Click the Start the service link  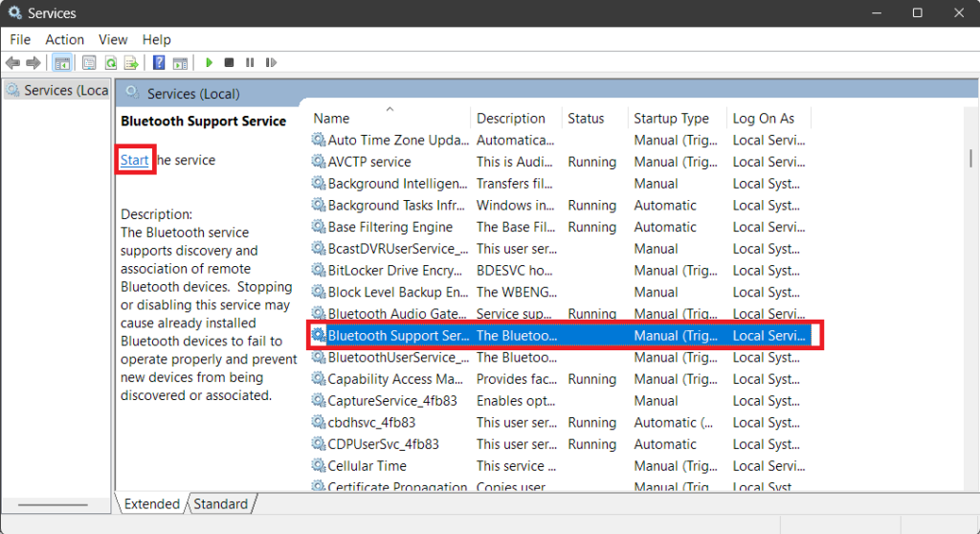point(134,160)
